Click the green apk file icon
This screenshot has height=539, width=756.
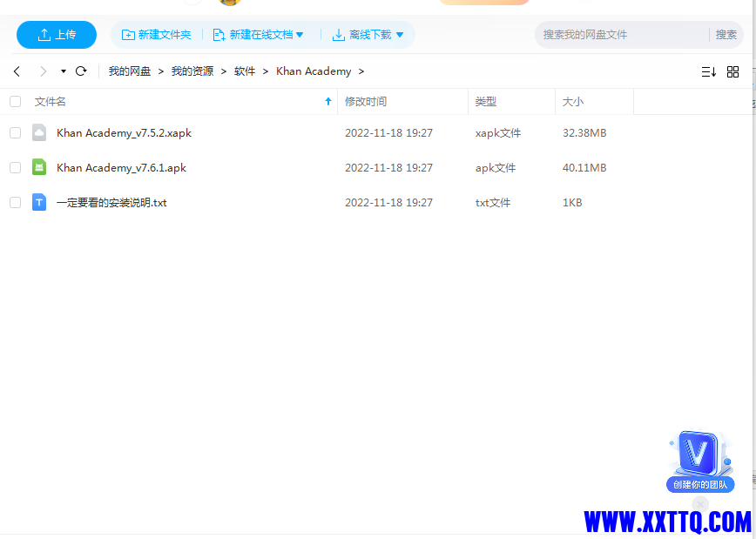39,167
